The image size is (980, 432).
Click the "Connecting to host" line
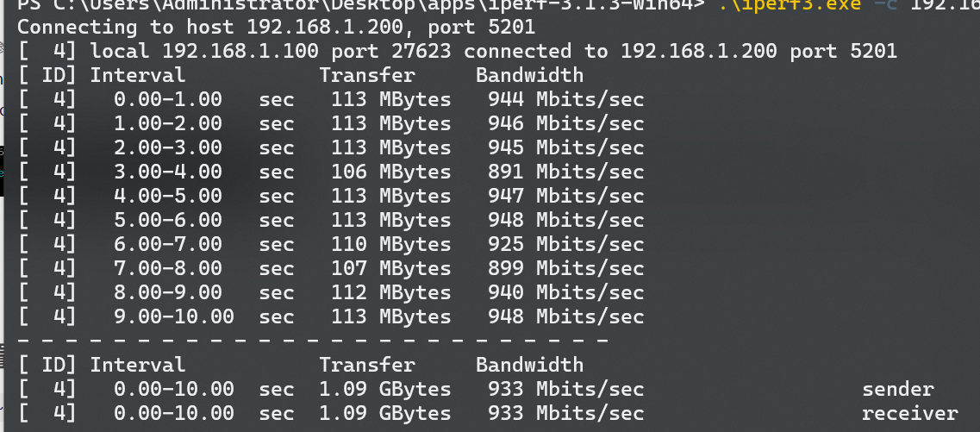click(x=276, y=28)
